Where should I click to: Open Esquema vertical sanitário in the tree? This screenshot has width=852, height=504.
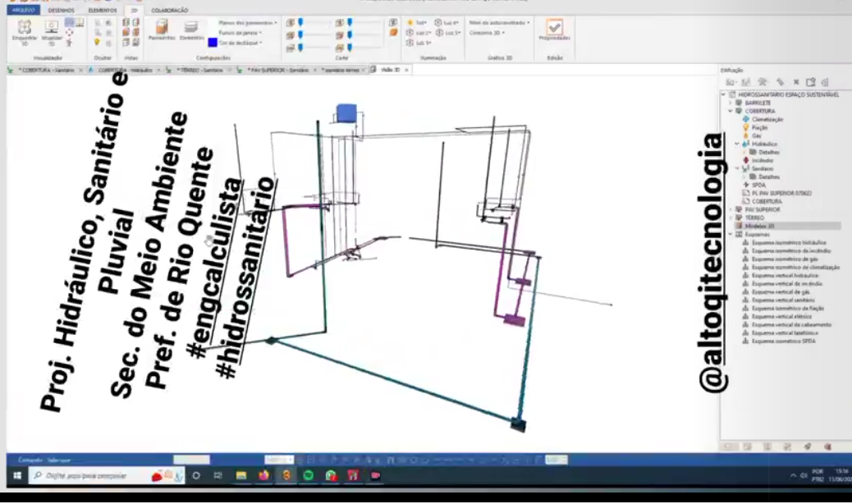782,300
